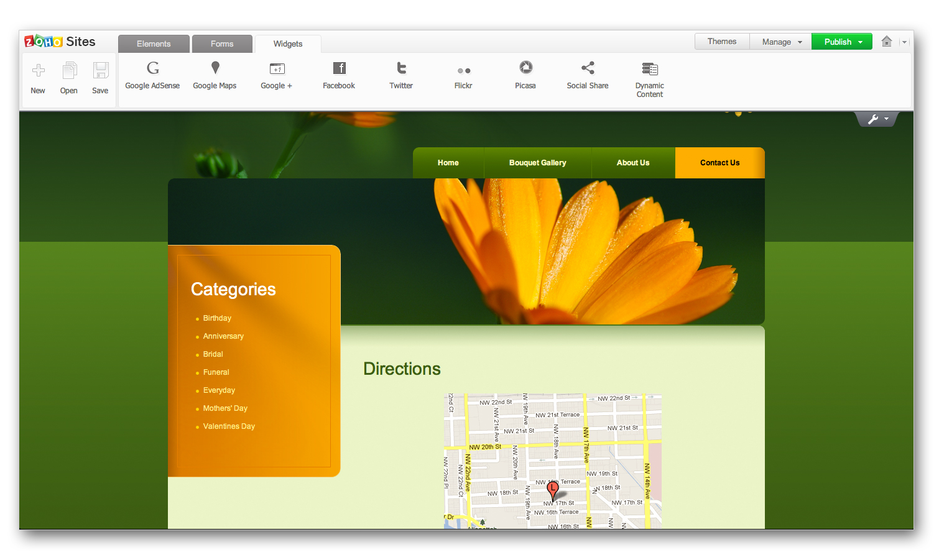
Task: Open the Mothers' Day category link
Action: pyautogui.click(x=225, y=408)
